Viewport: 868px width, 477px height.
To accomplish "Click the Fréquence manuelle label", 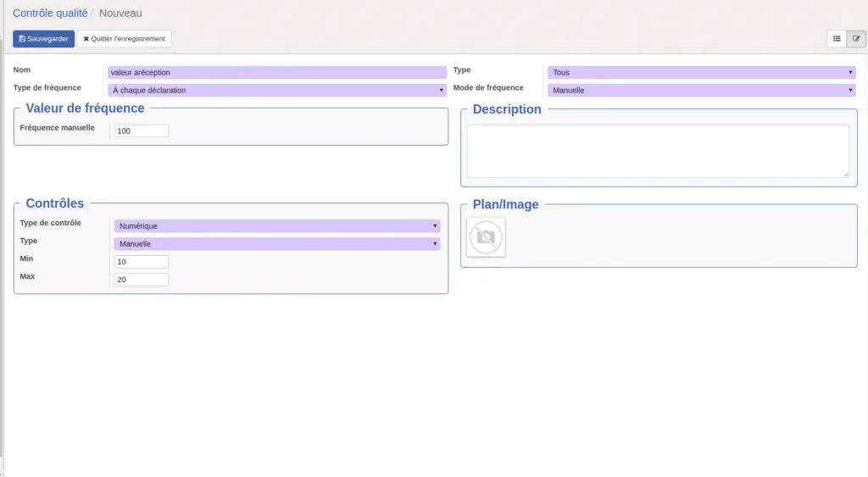I will tap(57, 128).
